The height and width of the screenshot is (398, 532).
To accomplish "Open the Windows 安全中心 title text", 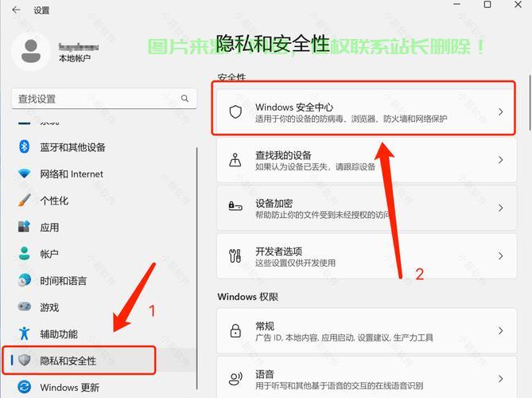I will click(294, 107).
